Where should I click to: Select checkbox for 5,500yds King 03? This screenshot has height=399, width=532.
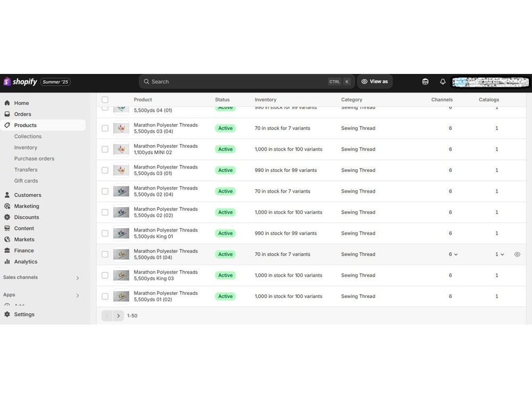tap(105, 276)
